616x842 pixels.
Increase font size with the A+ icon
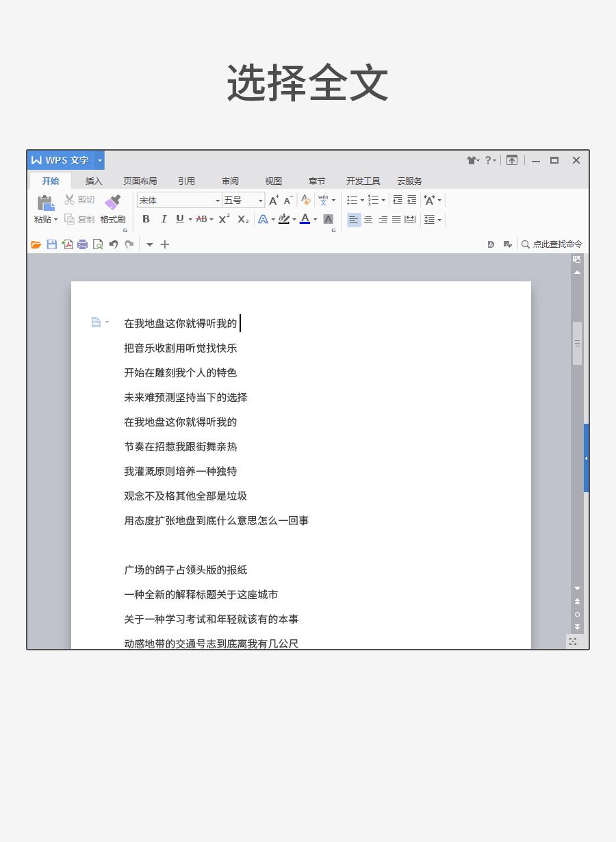[274, 200]
